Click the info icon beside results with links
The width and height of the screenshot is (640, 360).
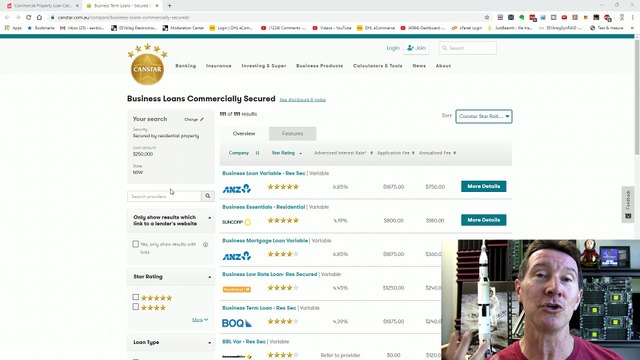(205, 244)
